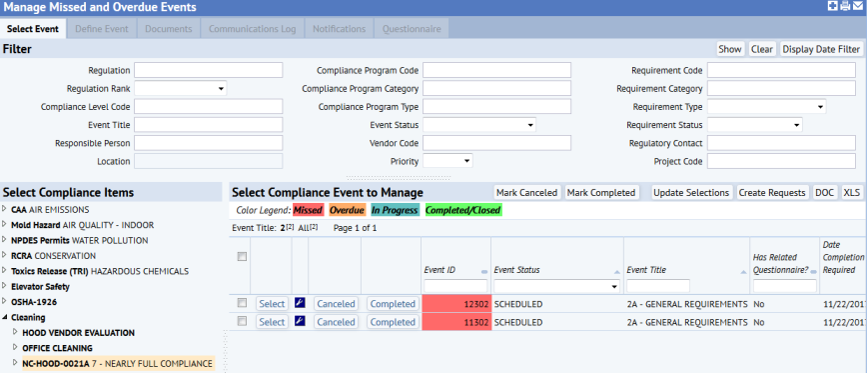Select the OFFICE CLEANING tree item
The image size is (868, 373).
point(58,348)
